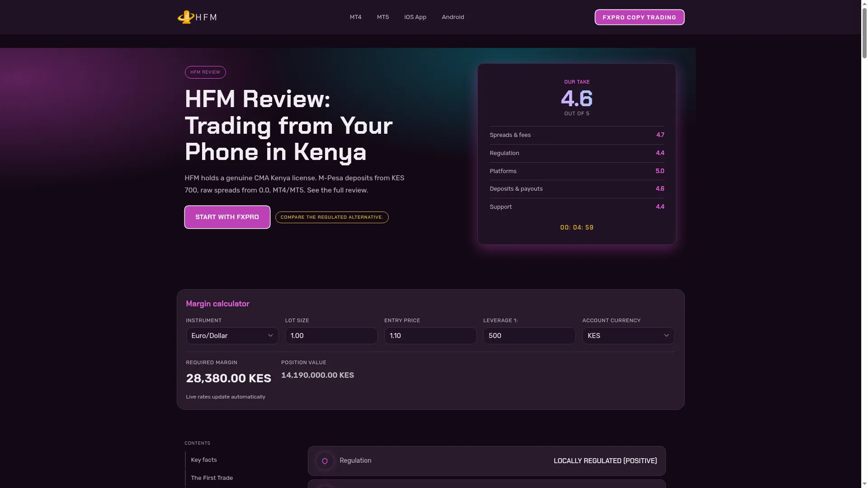The image size is (868, 488).
Task: Click the 28,380.00 KES required margin value
Action: coord(228,379)
